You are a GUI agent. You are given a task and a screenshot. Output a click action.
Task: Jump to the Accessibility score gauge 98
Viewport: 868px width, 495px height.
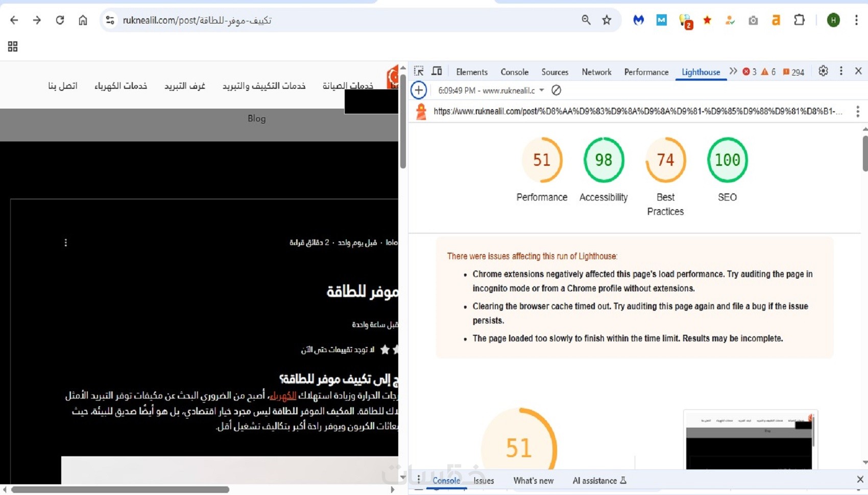click(604, 160)
